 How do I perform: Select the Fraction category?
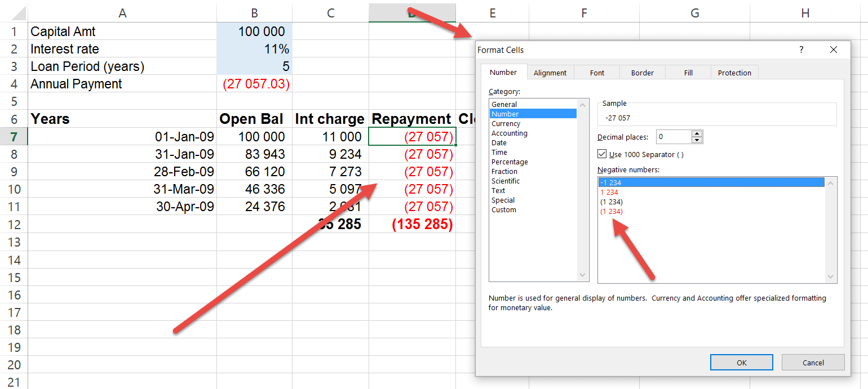[533, 171]
